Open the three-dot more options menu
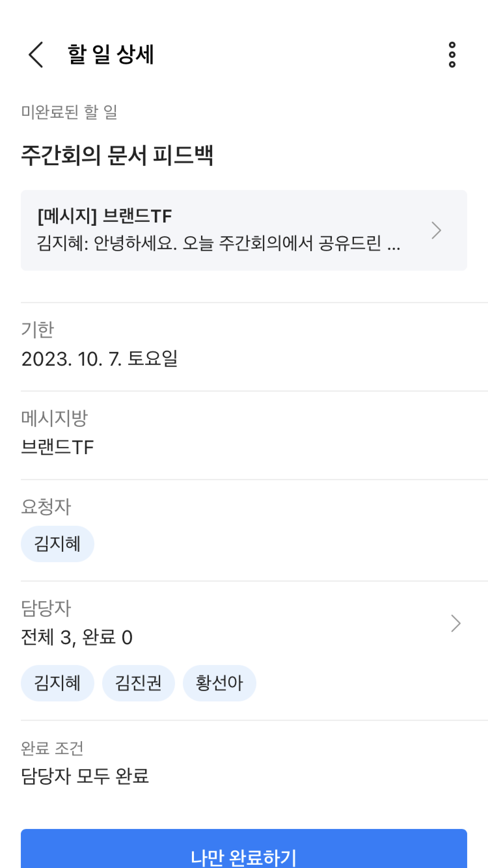Screen dimensions: 488x868 tap(452, 55)
